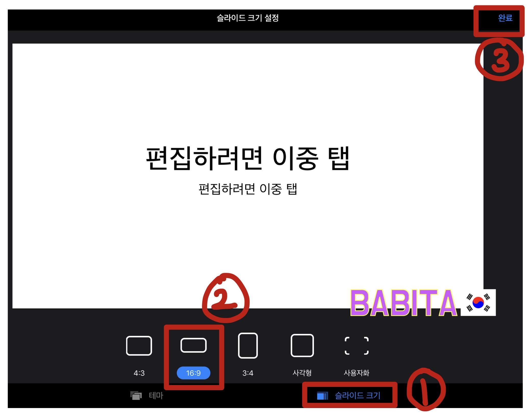This screenshot has height=420, width=532.
Task: Choose the highlighted 16:9 ratio pill
Action: point(193,373)
